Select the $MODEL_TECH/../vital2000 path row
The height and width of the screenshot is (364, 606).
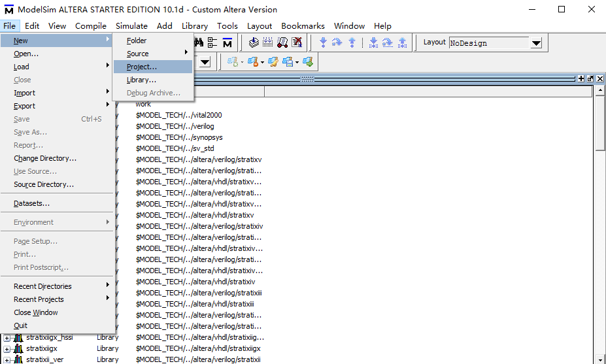(178, 115)
